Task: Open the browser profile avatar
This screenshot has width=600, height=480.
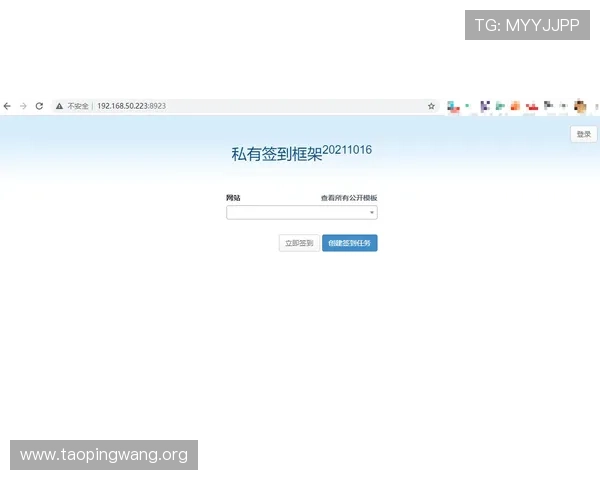Action: click(x=580, y=106)
